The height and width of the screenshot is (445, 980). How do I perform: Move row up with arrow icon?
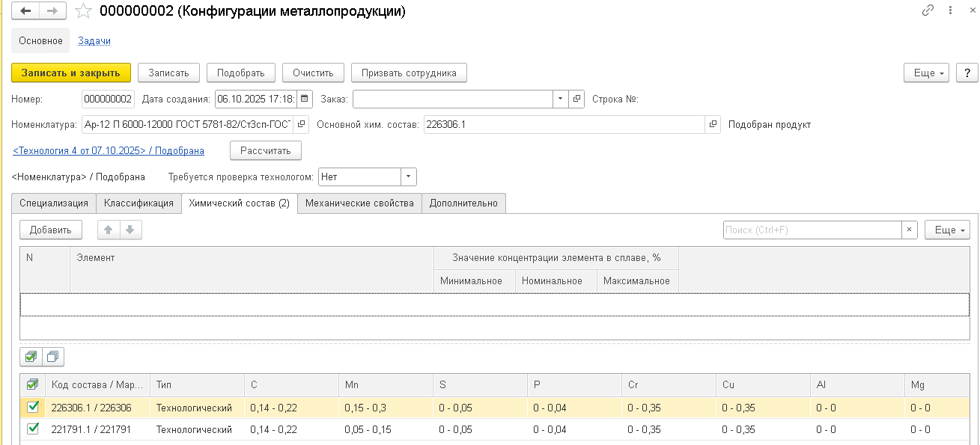tap(108, 230)
